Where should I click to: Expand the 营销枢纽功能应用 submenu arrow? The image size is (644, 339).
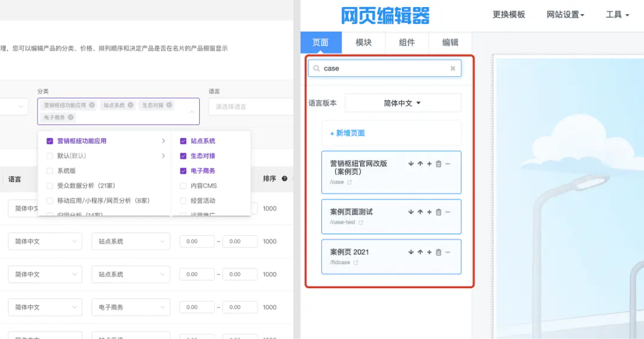[x=163, y=141]
